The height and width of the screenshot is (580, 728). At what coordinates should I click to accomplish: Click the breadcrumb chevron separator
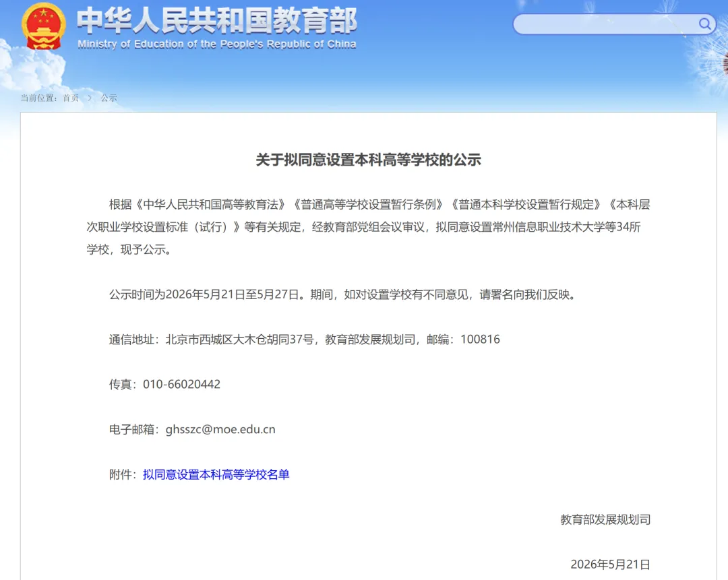pyautogui.click(x=90, y=98)
